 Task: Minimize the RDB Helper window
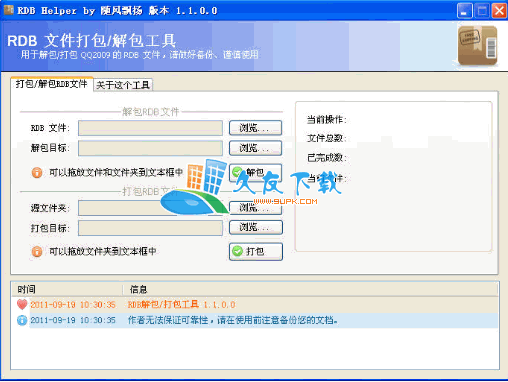click(465, 11)
